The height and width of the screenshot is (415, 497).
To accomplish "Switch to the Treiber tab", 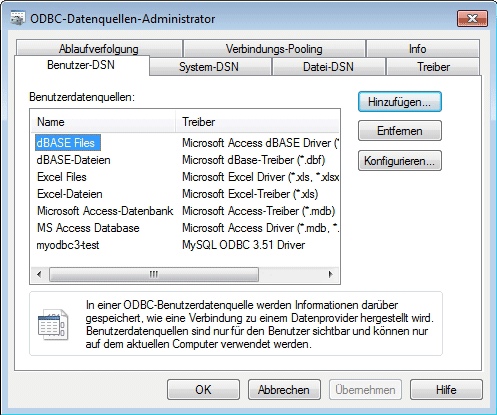I will pos(433,67).
